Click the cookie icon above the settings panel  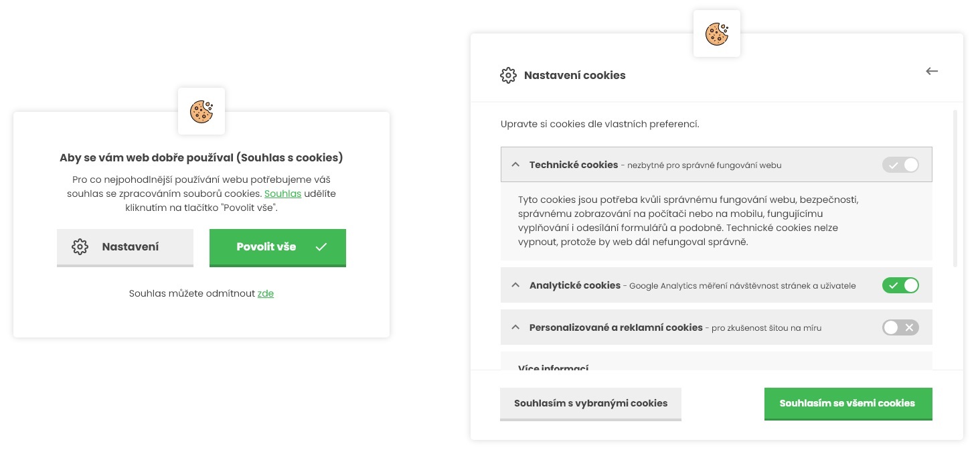pyautogui.click(x=717, y=34)
